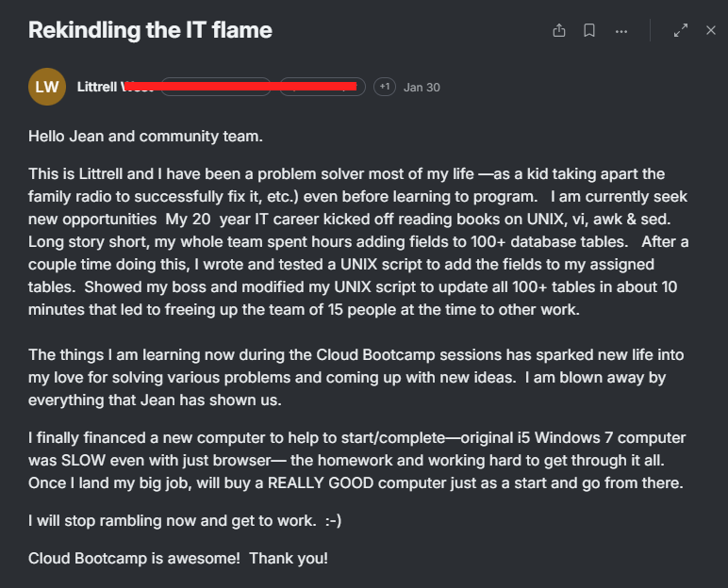Click the paragraph about Cloud Bootcamp sessions
728x588 pixels.
click(356, 377)
